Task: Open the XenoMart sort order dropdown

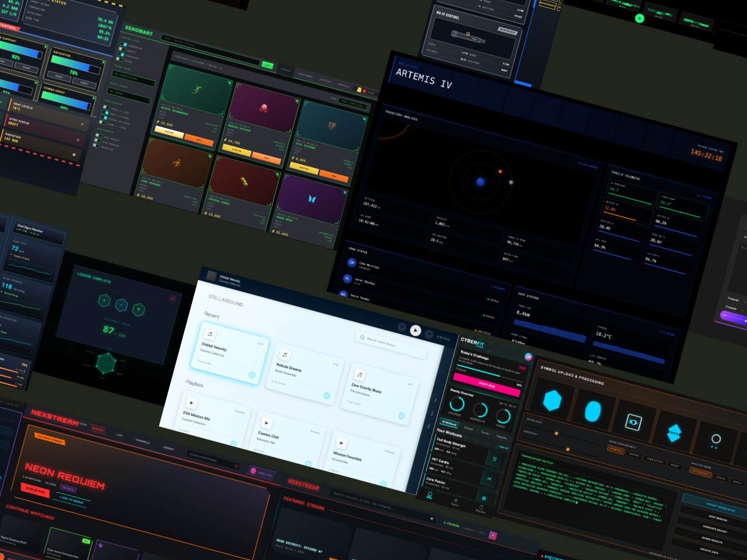Action: [352, 103]
